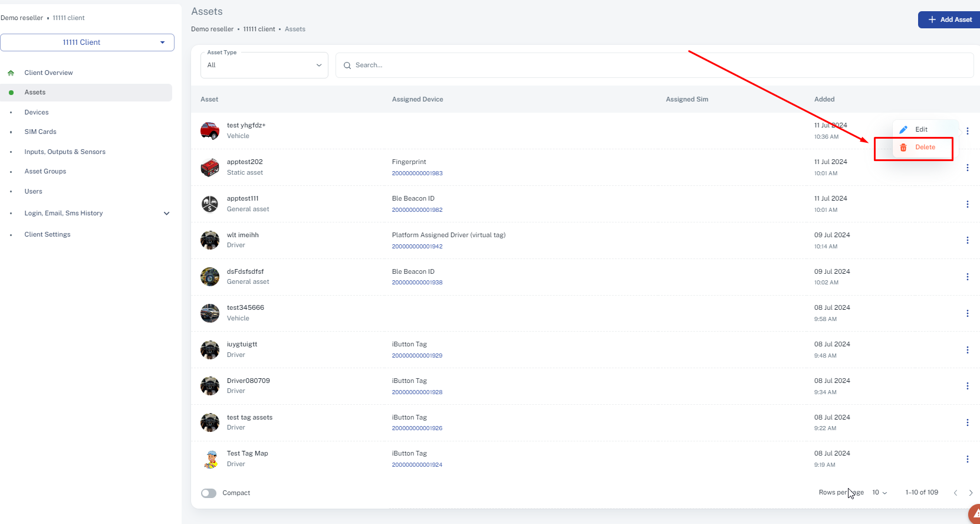The image size is (980, 524).
Task: Open the Asset Type dropdown
Action: click(264, 65)
